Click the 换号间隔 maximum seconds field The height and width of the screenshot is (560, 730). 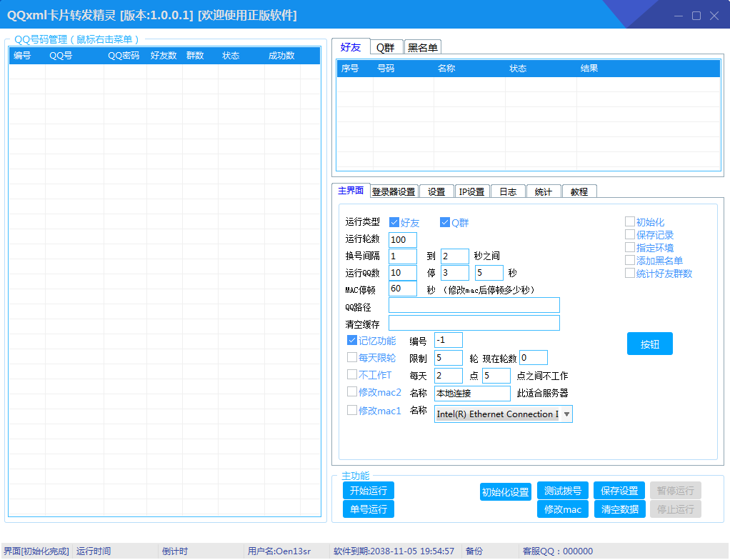pos(455,256)
